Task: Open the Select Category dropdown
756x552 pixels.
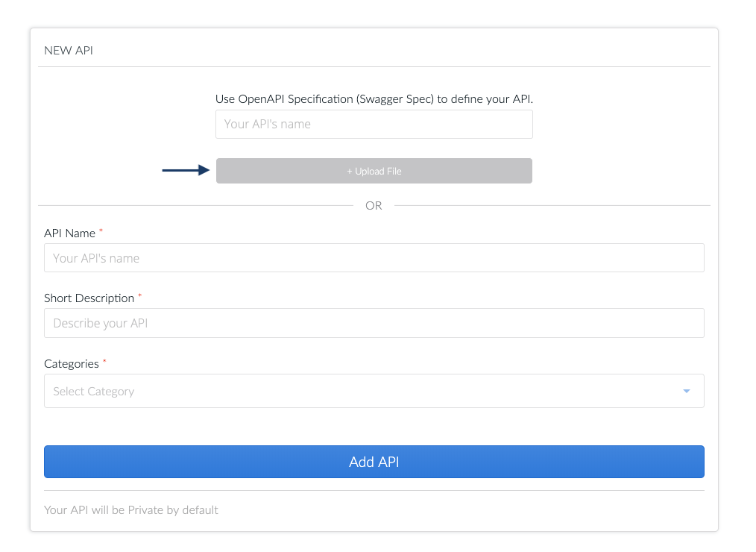Action: coord(374,391)
